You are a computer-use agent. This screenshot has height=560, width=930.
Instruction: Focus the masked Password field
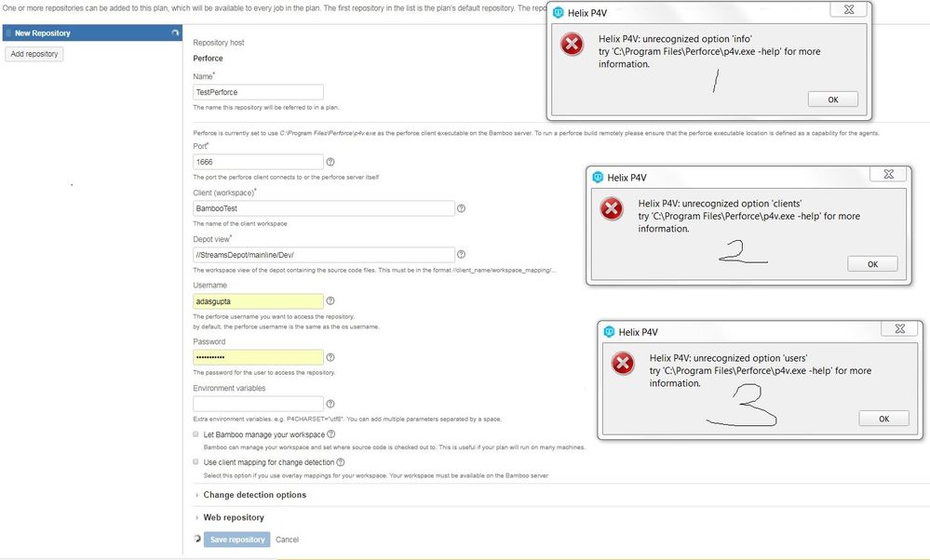click(258, 357)
